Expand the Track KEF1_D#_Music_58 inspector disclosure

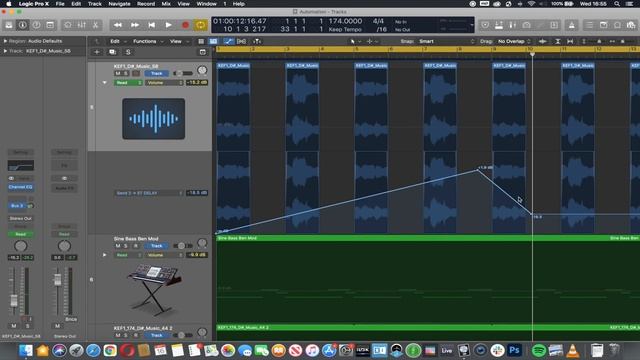(5, 51)
